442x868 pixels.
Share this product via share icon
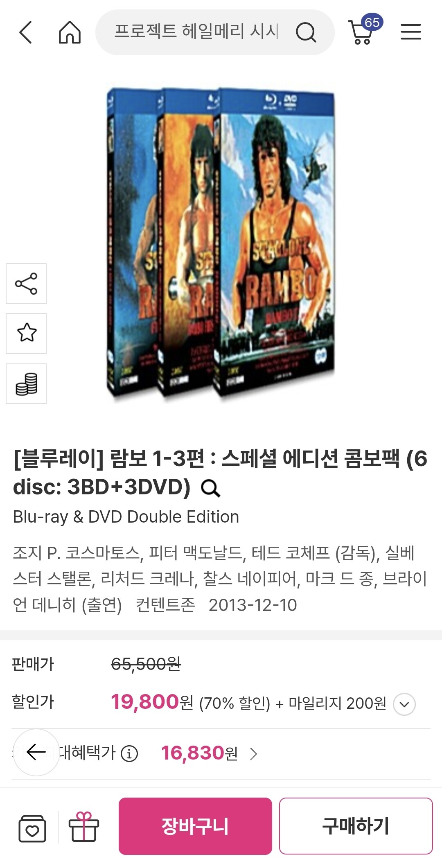click(x=26, y=284)
